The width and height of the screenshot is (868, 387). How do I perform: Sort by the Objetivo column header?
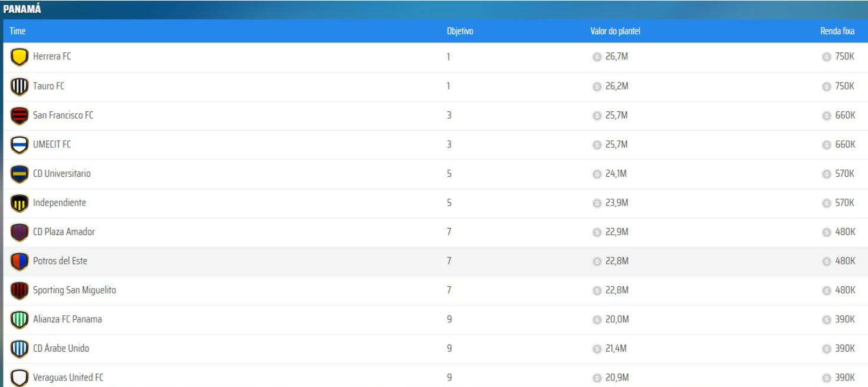click(x=460, y=31)
